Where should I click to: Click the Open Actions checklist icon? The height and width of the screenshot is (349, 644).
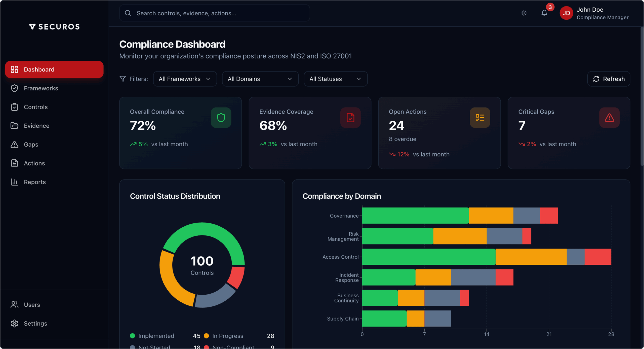480,118
